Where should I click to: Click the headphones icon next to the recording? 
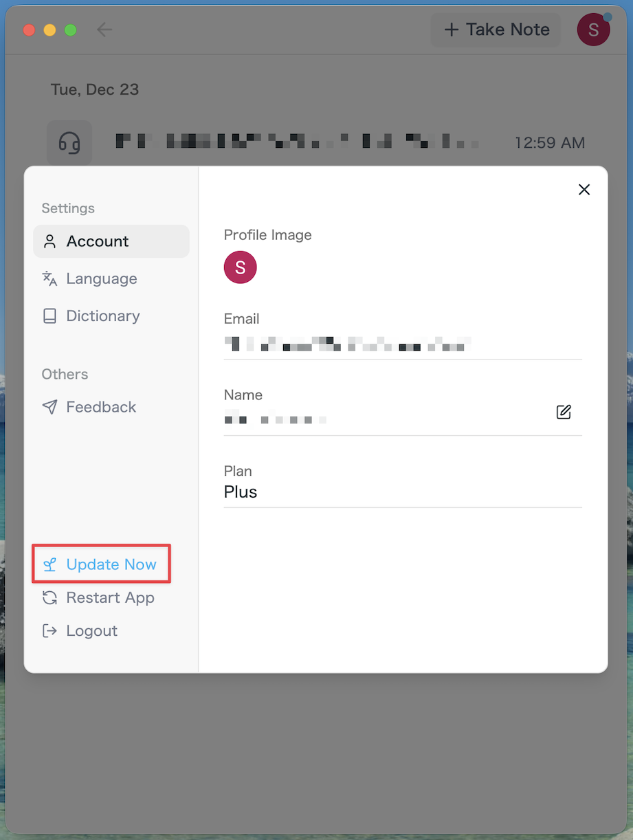pos(69,142)
